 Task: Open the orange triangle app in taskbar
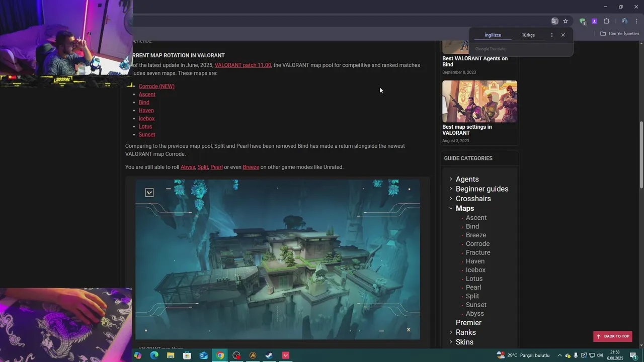pyautogui.click(x=253, y=355)
